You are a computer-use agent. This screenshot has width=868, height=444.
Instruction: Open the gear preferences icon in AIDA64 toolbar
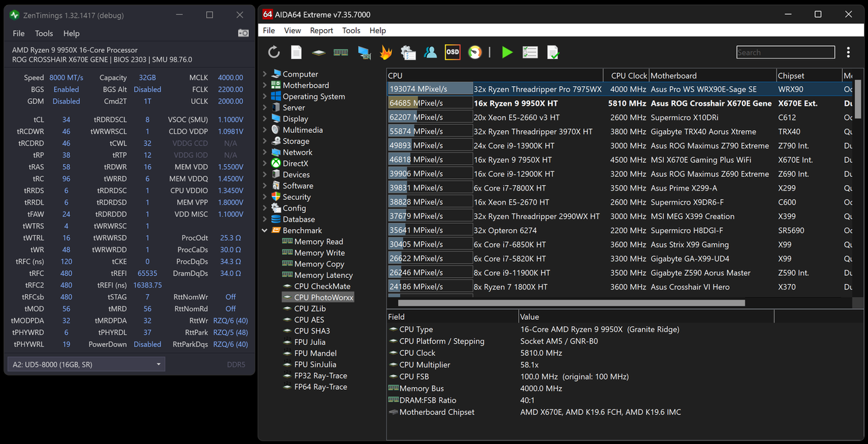(x=408, y=52)
